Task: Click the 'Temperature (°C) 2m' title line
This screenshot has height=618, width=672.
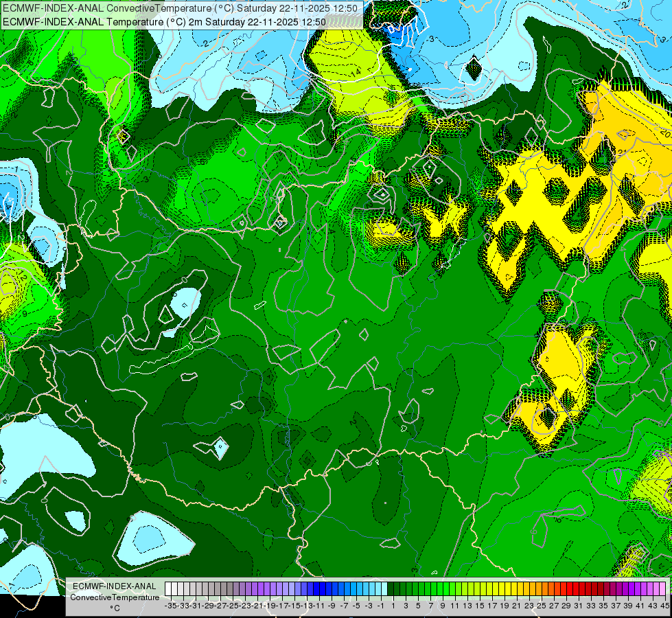Action: [x=164, y=22]
